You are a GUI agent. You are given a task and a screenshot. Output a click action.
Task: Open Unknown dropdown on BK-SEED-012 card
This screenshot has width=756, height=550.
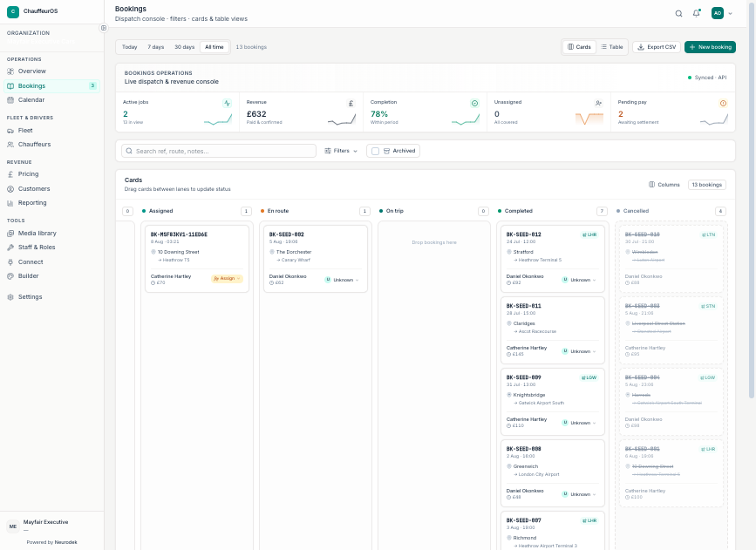579,280
